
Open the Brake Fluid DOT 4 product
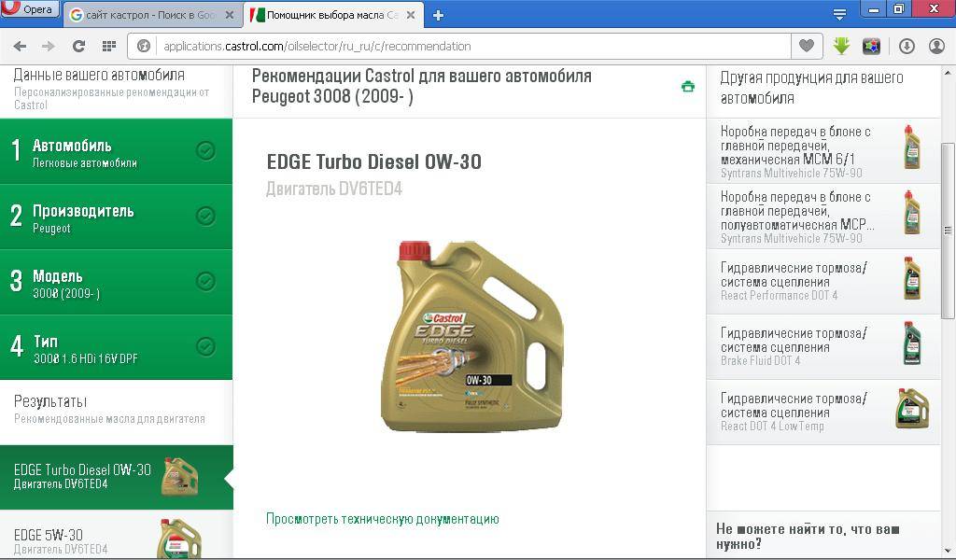[822, 346]
